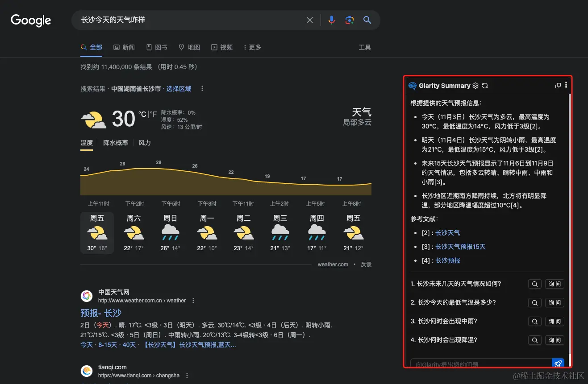Send question with Glarity rocket button
Viewport: 588px width, 384px height.
tap(558, 363)
